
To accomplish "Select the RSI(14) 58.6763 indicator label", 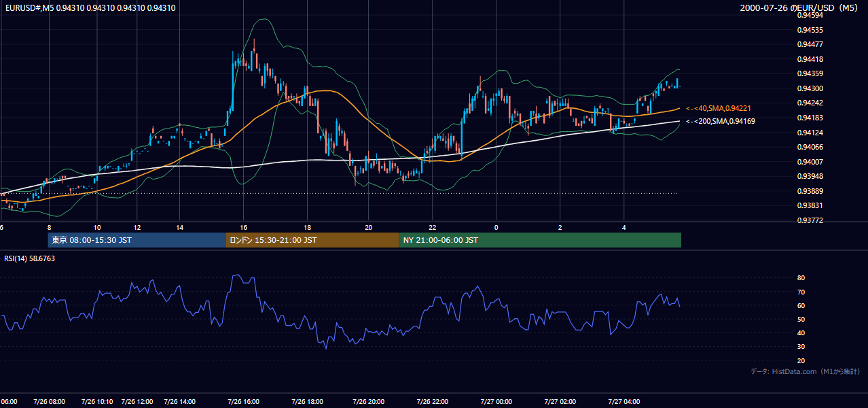I will point(30,258).
